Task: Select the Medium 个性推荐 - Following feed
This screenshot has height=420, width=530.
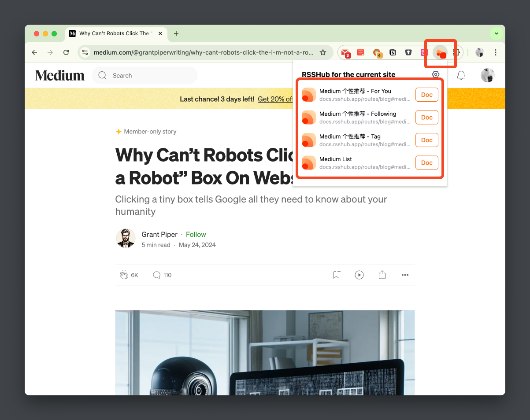Action: pos(357,117)
